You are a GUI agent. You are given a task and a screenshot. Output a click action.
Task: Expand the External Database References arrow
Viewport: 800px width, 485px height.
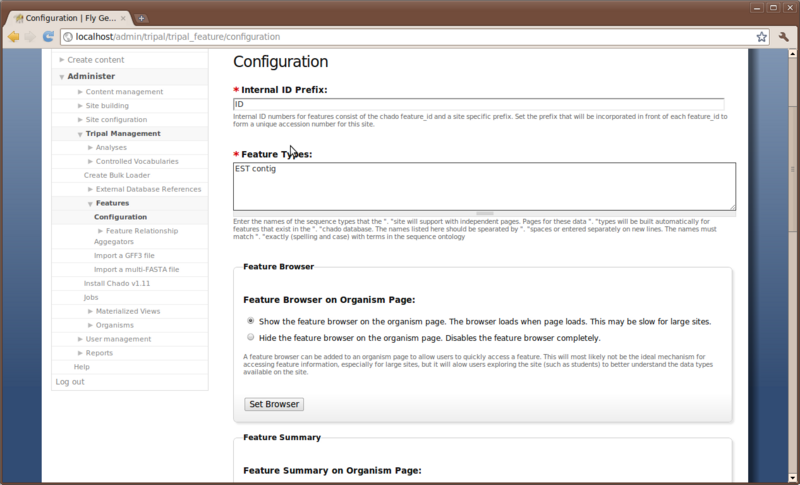tap(90, 189)
